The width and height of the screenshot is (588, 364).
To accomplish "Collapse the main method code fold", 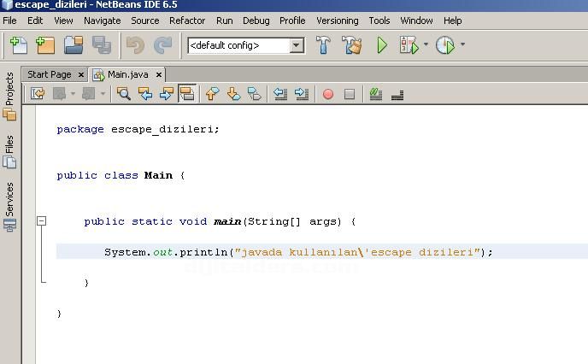I will (x=40, y=221).
